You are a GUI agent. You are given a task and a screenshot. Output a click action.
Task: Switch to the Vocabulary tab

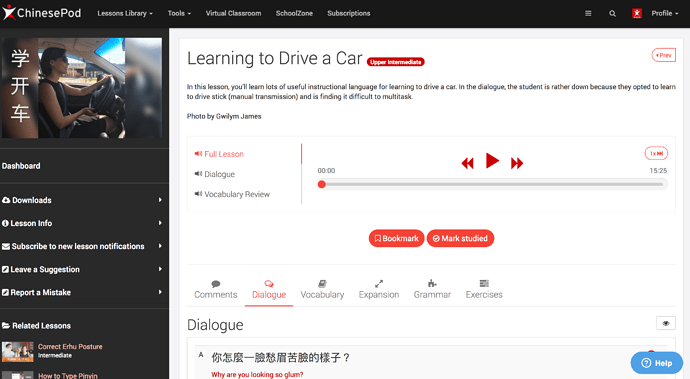click(322, 290)
